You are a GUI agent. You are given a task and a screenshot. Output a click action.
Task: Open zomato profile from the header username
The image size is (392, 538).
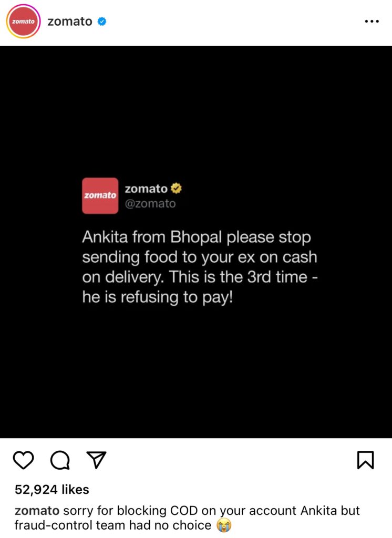point(70,21)
